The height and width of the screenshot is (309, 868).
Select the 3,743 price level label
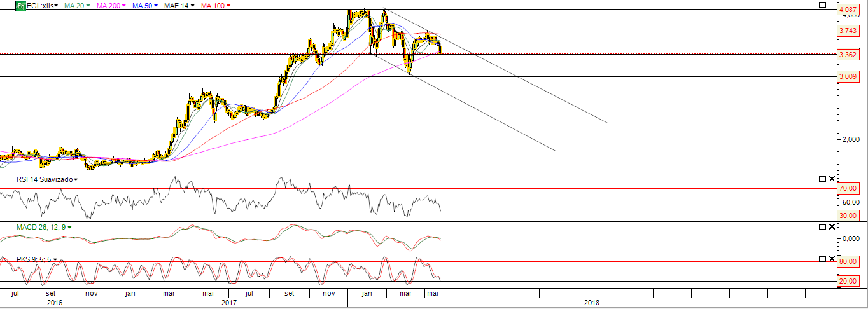click(x=847, y=31)
